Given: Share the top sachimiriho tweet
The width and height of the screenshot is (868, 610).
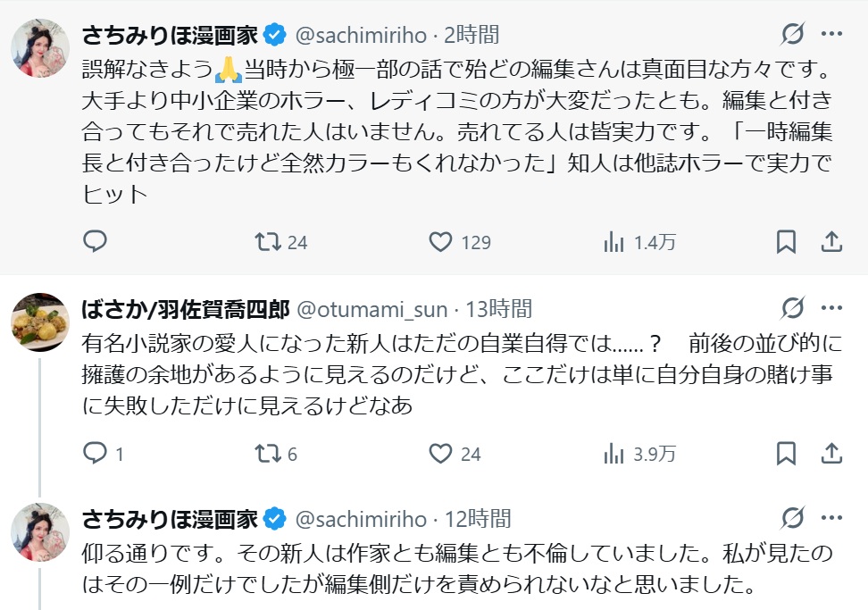Looking at the screenshot, I should [x=830, y=241].
